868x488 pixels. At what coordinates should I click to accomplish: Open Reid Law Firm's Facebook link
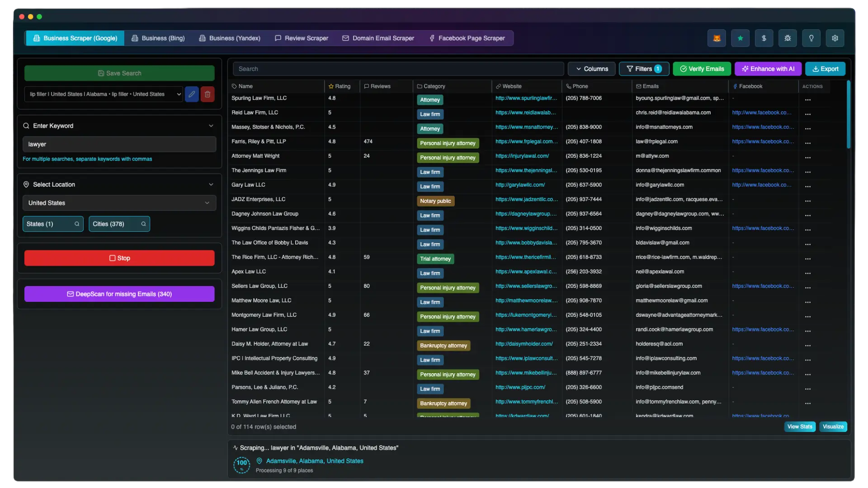[762, 113]
